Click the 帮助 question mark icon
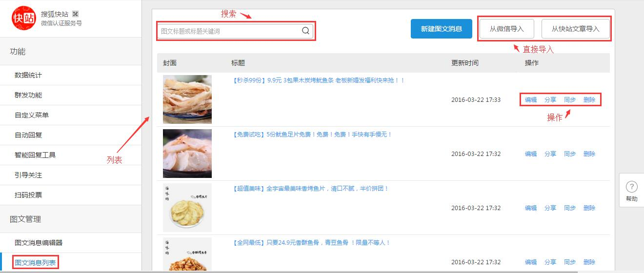Image resolution: width=644 pixels, height=273 pixels. (x=631, y=187)
